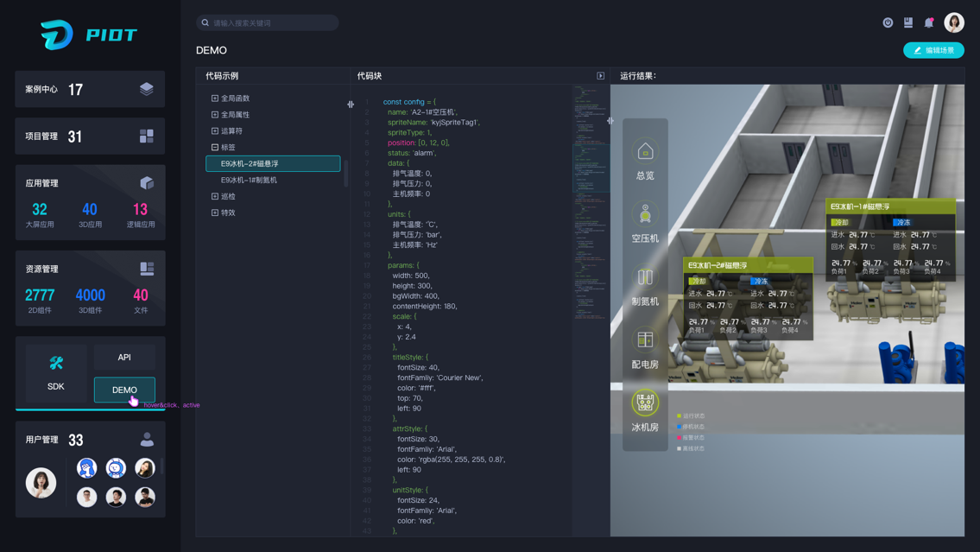Click the 大屏应用 count 32
The width and height of the screenshot is (980, 552).
[x=40, y=209]
